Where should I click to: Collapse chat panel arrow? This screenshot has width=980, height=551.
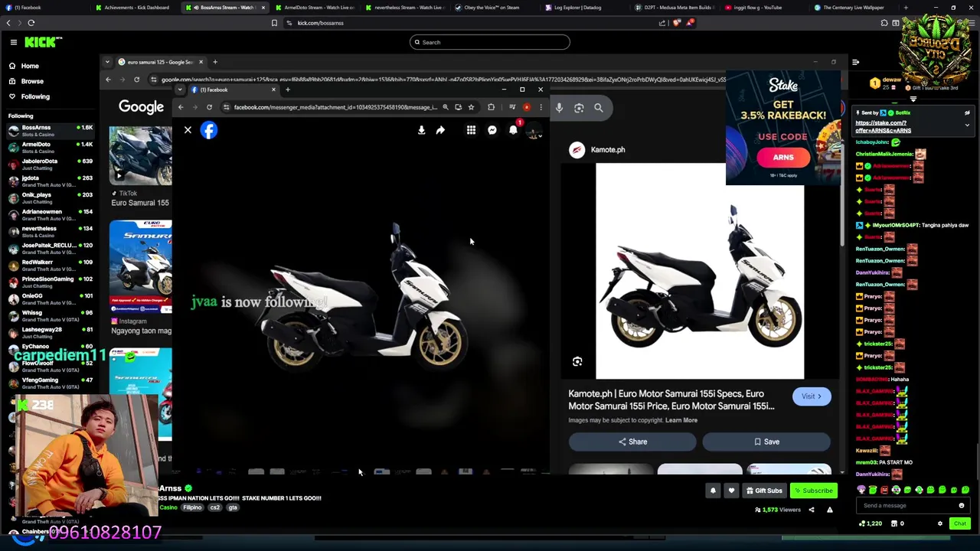(855, 62)
